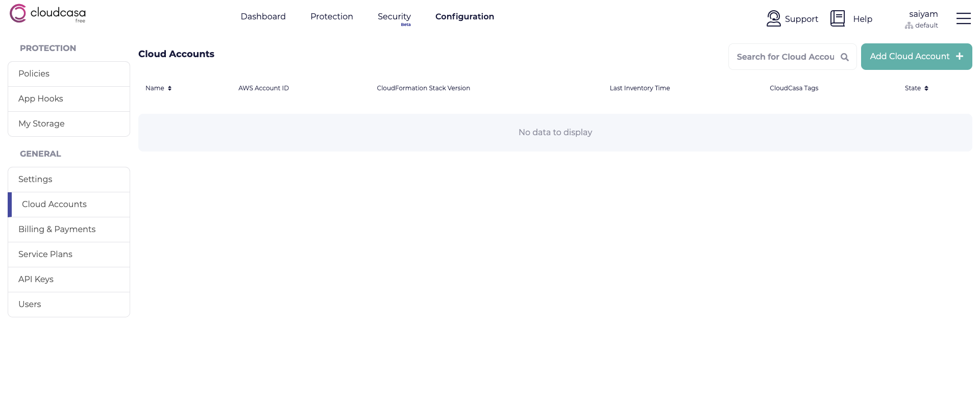Click the Last Inventory Time column header
The width and height of the screenshot is (980, 402).
point(640,88)
